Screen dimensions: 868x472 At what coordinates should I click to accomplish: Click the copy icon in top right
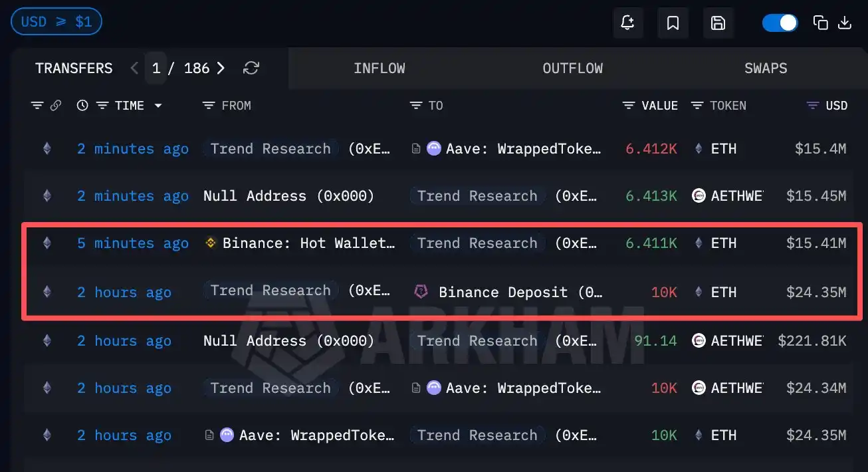(x=821, y=23)
